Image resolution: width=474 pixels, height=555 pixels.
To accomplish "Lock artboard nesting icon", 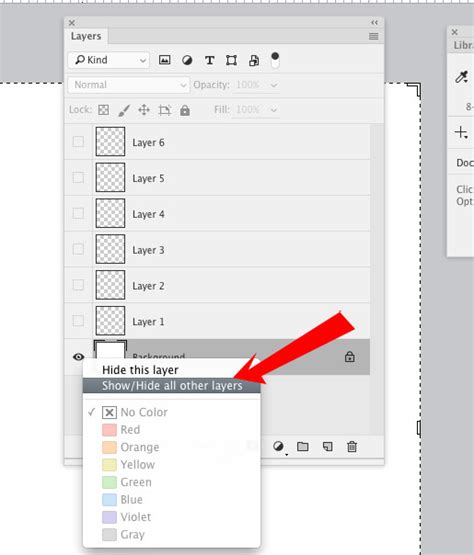I will coord(165,110).
